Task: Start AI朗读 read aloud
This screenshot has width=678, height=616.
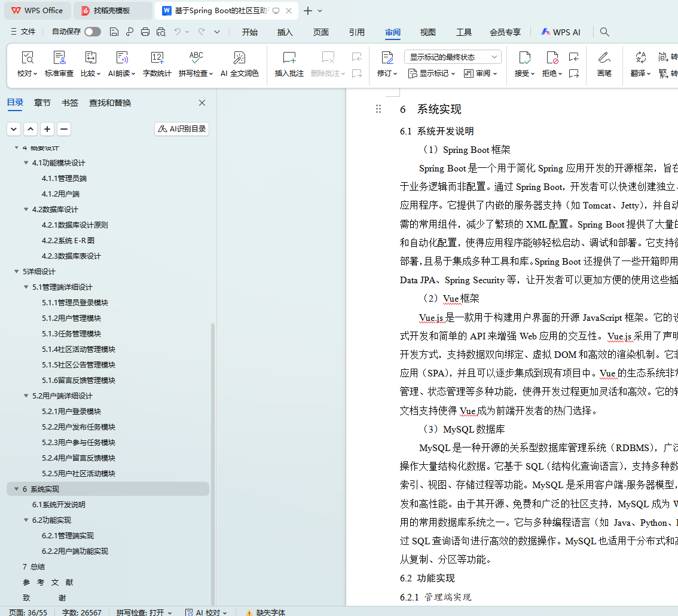Action: click(x=122, y=58)
